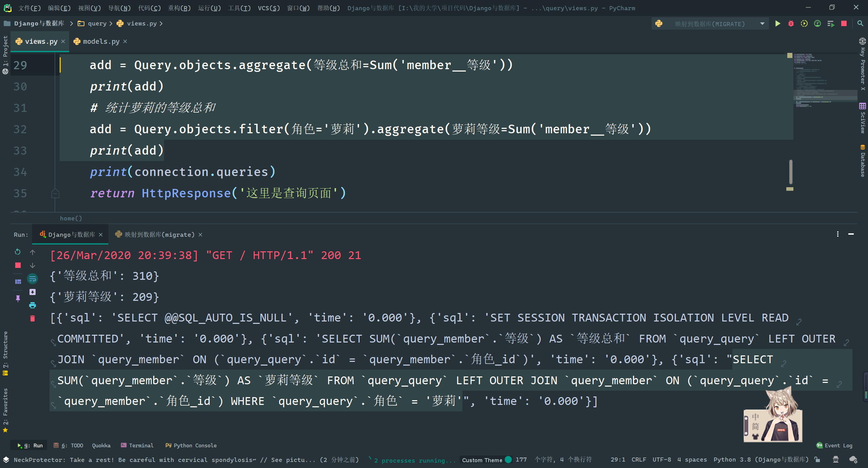
Task: Click the green Run button in toolbar
Action: (x=777, y=24)
